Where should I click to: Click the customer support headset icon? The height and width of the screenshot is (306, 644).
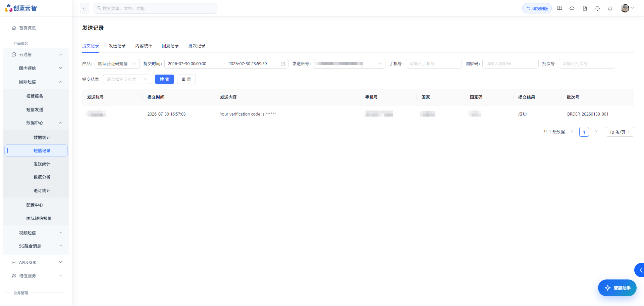[x=597, y=8]
